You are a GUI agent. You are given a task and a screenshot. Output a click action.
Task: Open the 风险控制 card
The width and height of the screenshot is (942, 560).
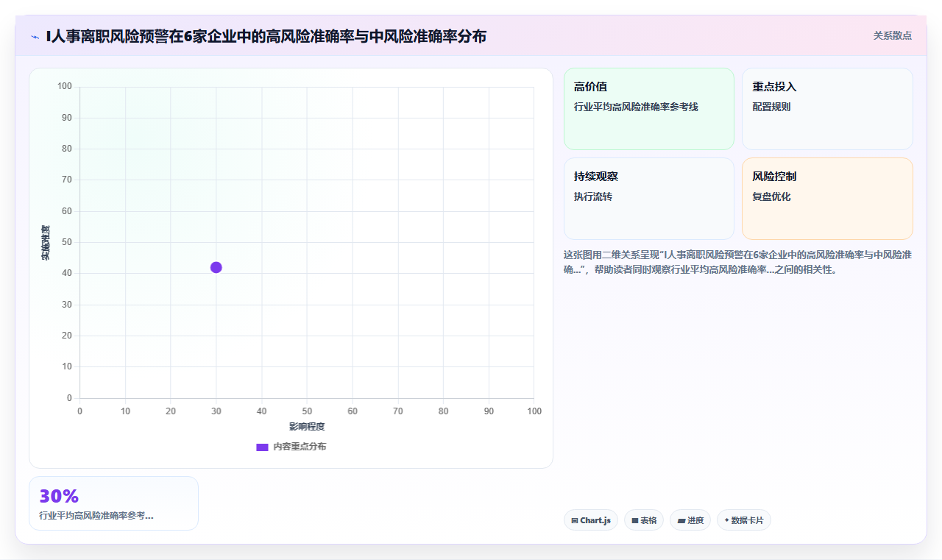(x=827, y=199)
